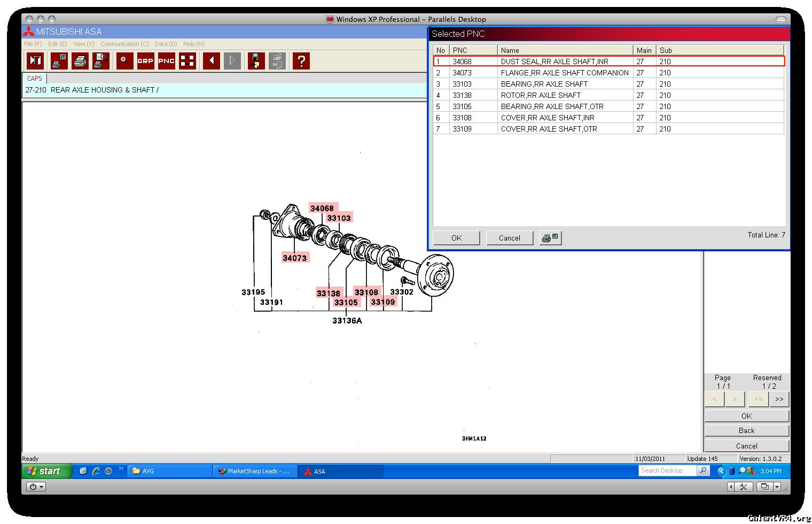Click the exit door toolbar icon
812x524 pixels.
pyautogui.click(x=36, y=61)
